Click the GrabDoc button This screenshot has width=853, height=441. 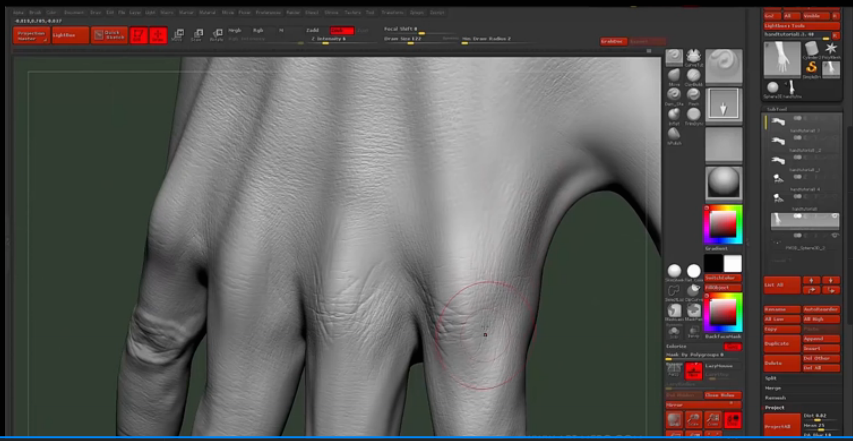[614, 41]
